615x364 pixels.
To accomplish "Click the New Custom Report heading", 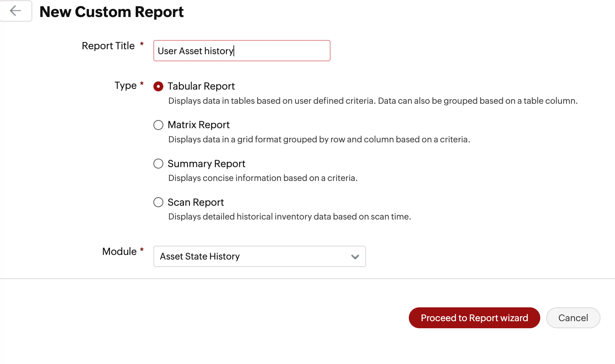I will coord(112,12).
